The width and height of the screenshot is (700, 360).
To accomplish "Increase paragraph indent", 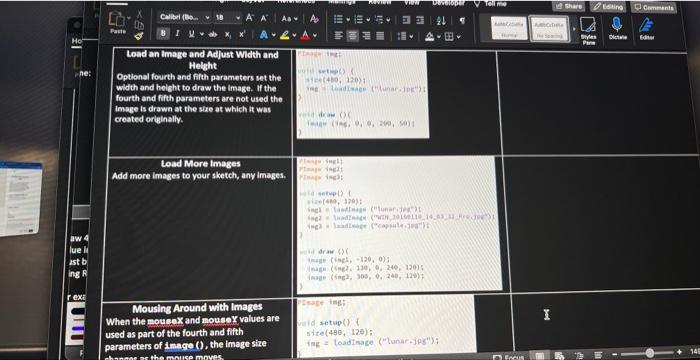I will click(420, 21).
